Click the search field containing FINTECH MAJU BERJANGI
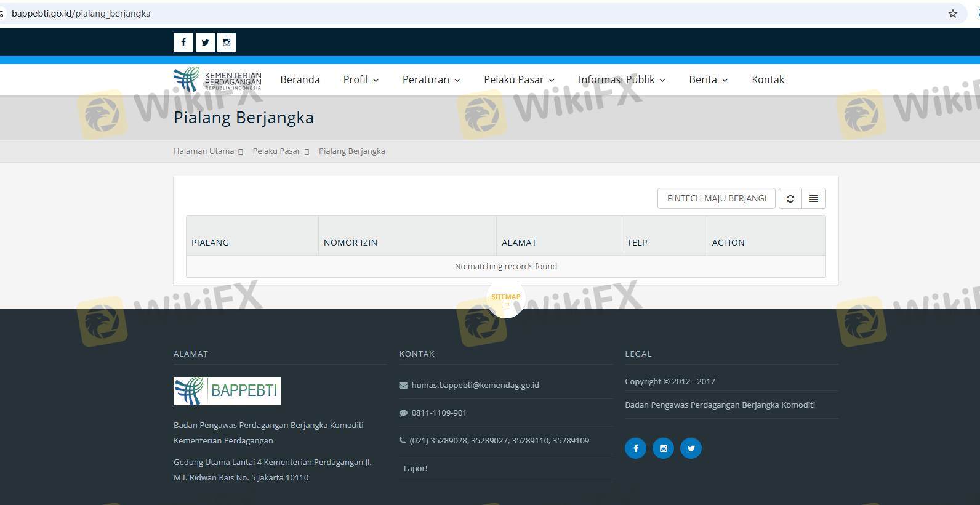 (716, 198)
